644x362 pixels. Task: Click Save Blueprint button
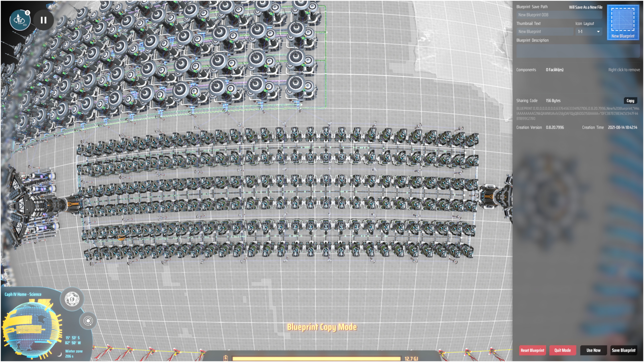point(624,350)
